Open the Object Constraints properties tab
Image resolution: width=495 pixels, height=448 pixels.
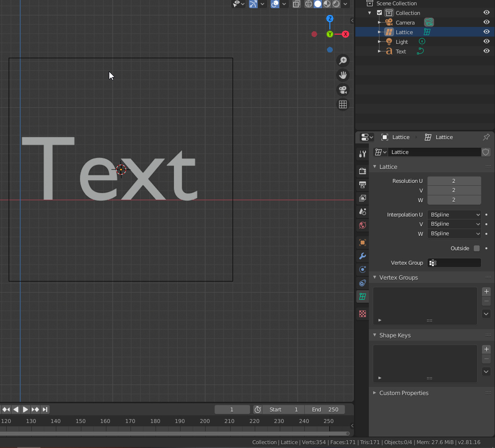point(363,283)
